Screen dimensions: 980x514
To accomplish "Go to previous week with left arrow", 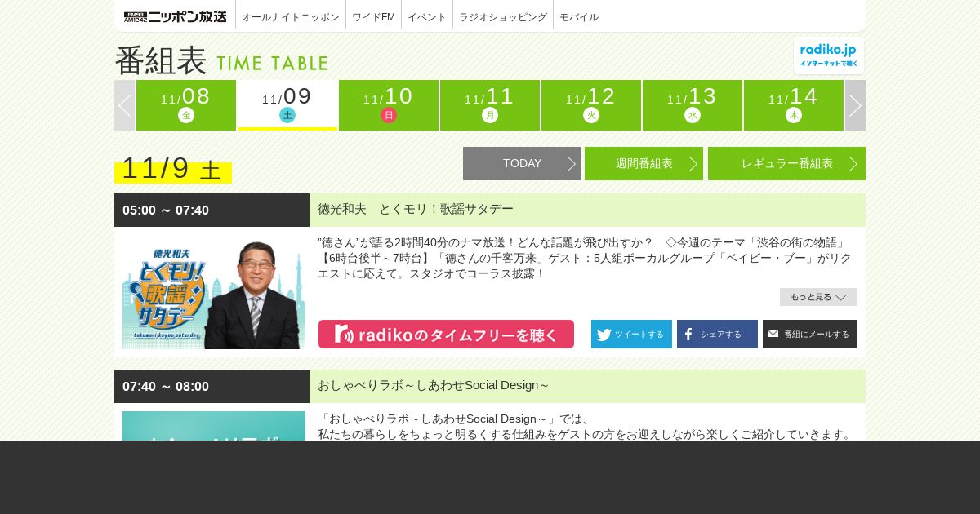I will coord(125,105).
